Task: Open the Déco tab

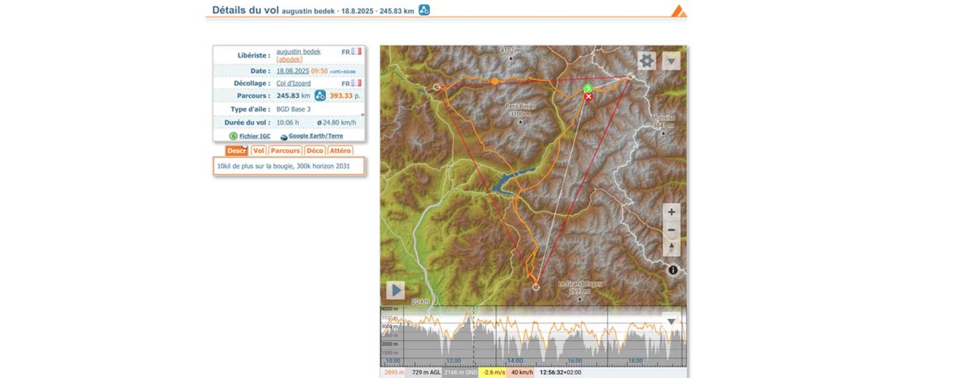Action: coord(314,151)
